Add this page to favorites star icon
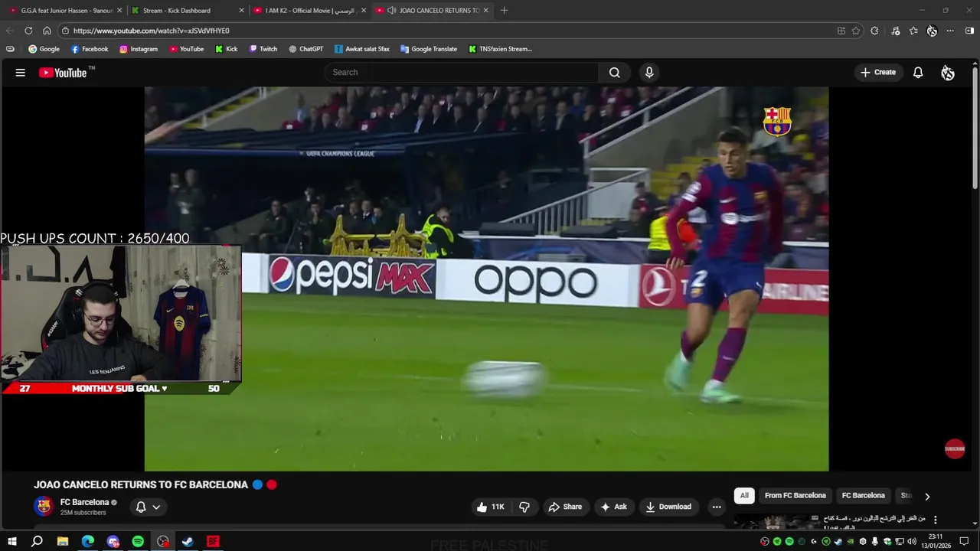 point(856,31)
